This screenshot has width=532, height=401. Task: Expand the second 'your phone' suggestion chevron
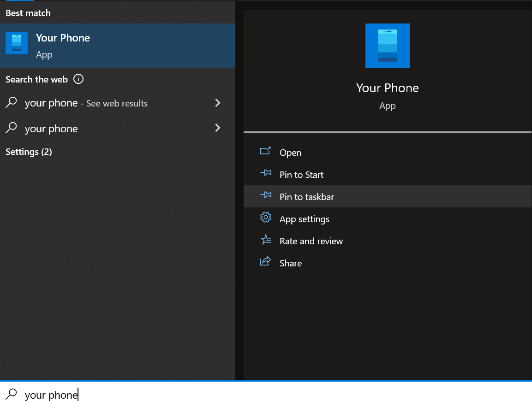[x=217, y=128]
